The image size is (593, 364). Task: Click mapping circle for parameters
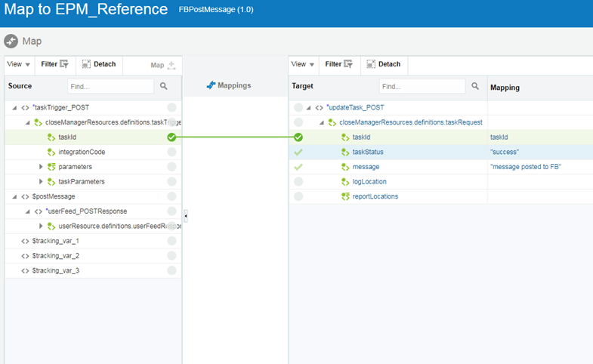(171, 167)
